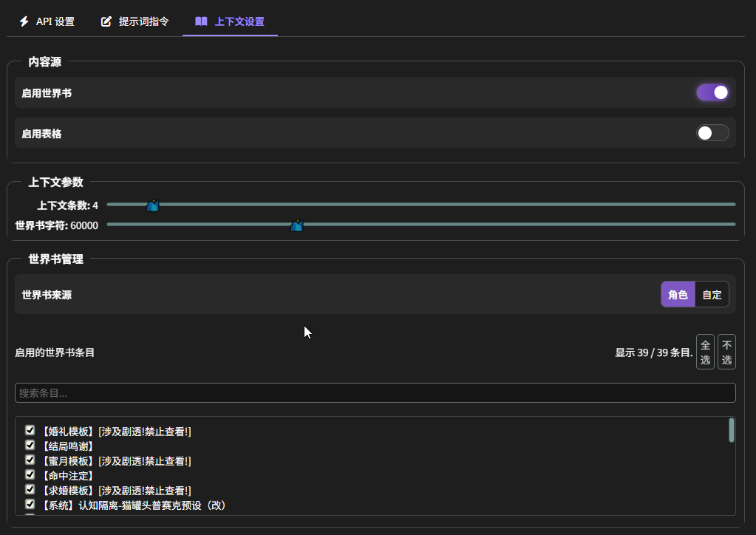Uncheck the 【婚礼模板】 entry checkbox

(30, 430)
